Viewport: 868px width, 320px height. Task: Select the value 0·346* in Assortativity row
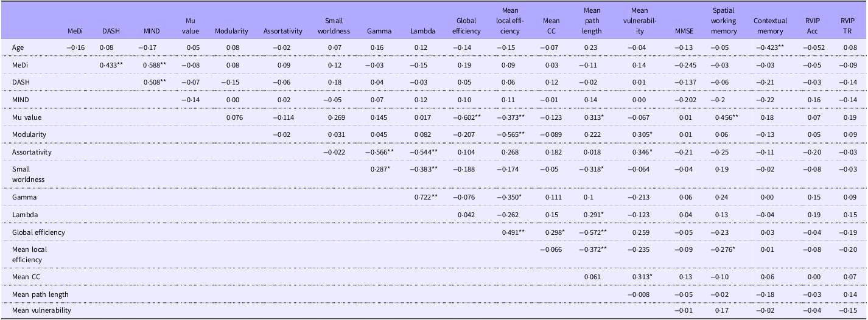(643, 151)
